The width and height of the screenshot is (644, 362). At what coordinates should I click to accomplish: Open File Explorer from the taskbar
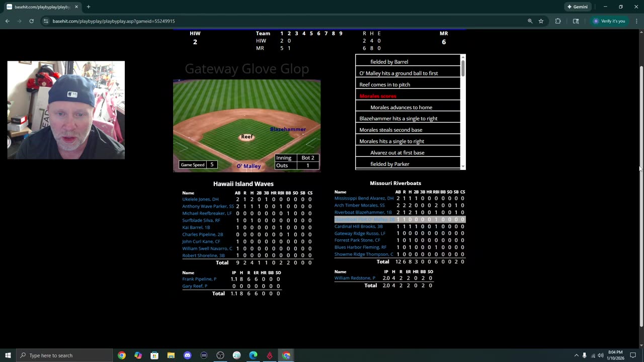point(171,355)
